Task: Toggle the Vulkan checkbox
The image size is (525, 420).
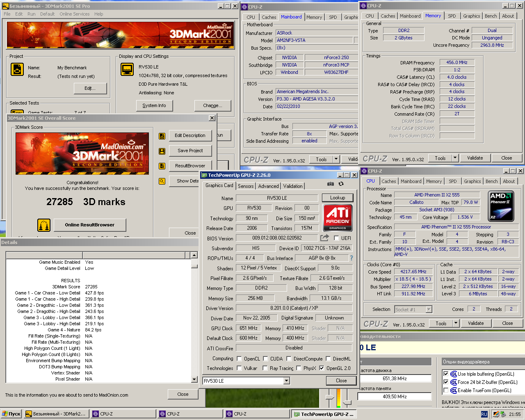Action: pos(239,368)
